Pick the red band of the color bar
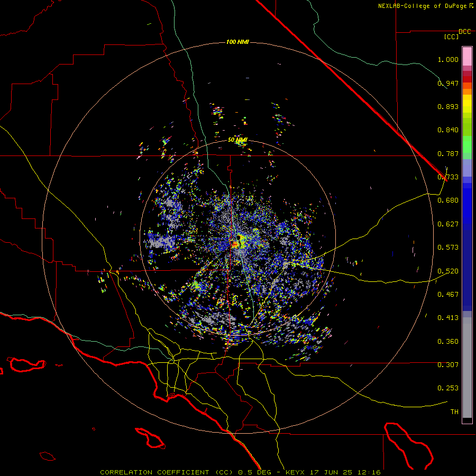Screen dimensions: 476x476 tap(467, 79)
